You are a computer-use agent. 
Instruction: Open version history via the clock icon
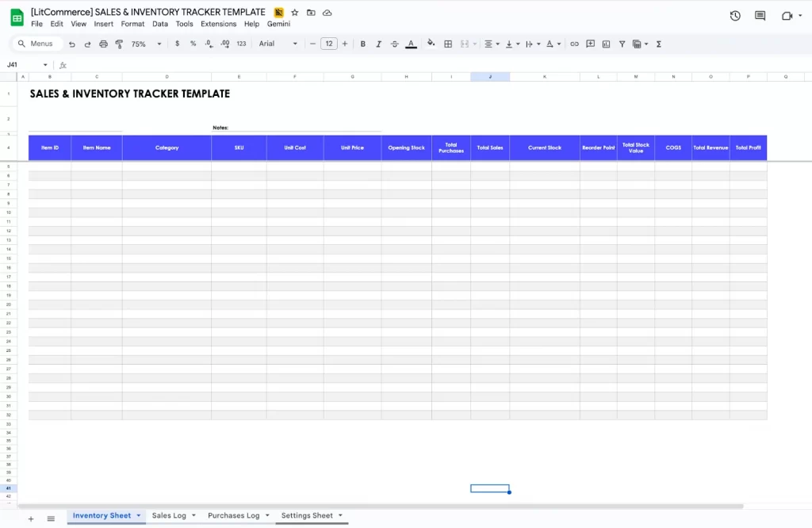point(734,15)
